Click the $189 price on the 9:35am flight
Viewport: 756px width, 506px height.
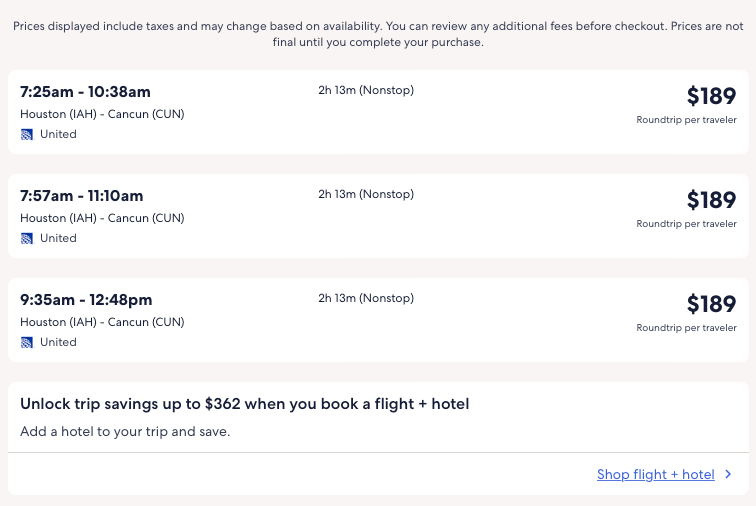711,304
